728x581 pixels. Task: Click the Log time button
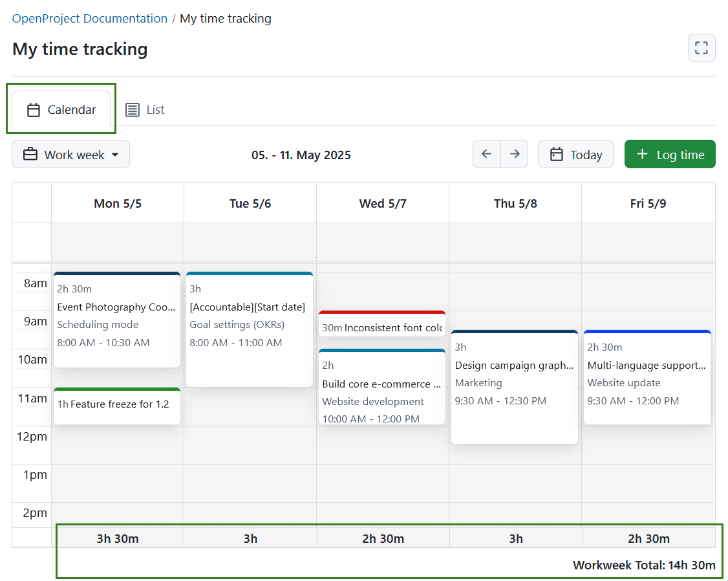670,154
